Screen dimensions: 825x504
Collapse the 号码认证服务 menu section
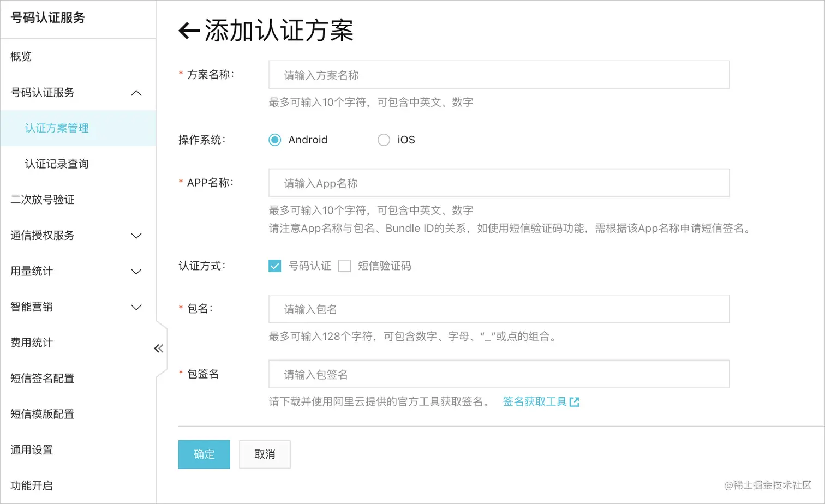[x=136, y=93]
